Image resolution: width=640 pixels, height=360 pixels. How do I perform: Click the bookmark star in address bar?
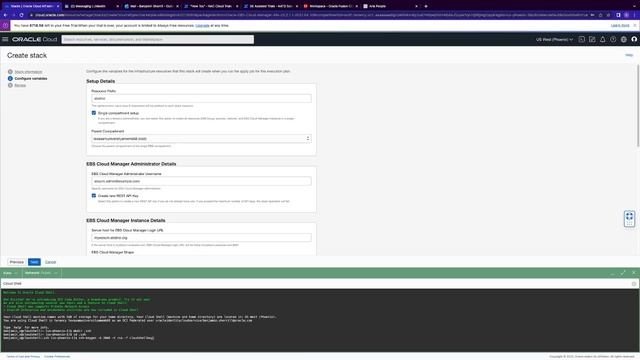609,15
